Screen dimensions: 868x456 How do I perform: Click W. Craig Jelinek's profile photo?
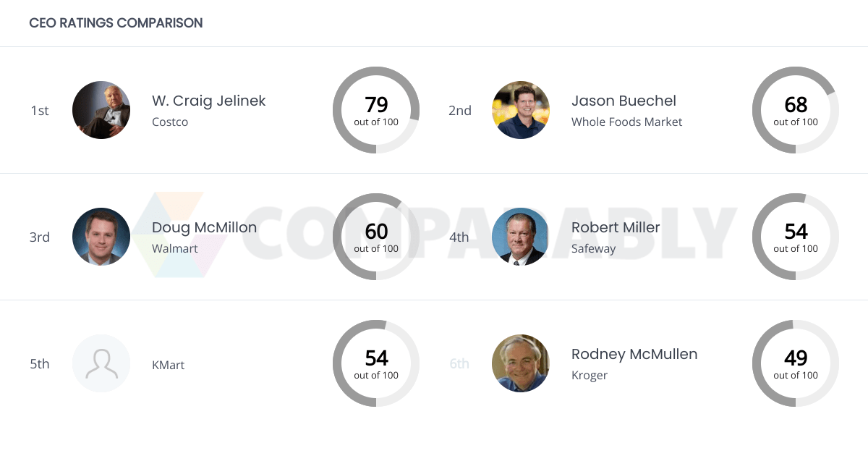click(x=101, y=110)
